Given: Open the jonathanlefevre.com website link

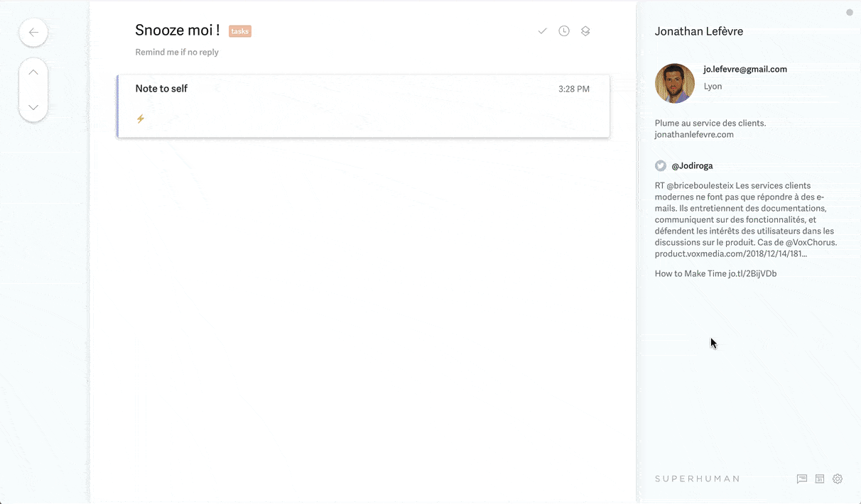Looking at the screenshot, I should pos(694,134).
